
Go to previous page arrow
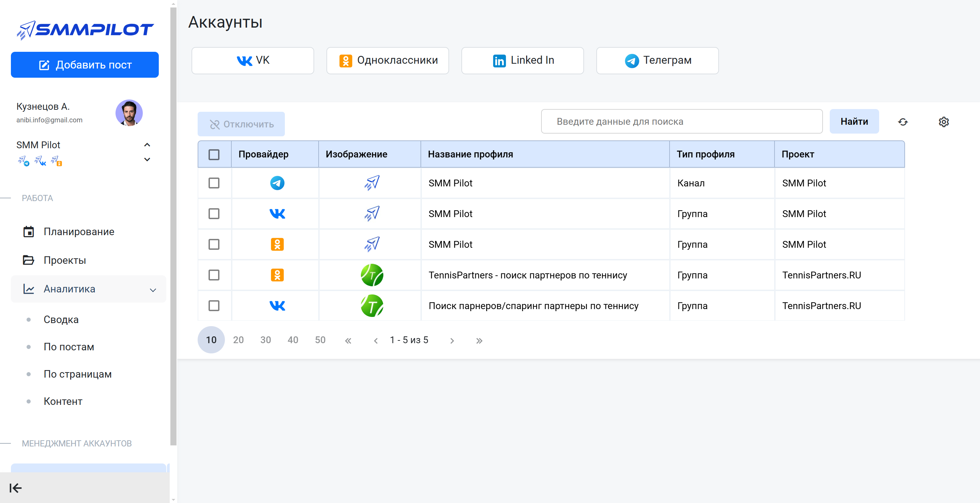pos(376,340)
